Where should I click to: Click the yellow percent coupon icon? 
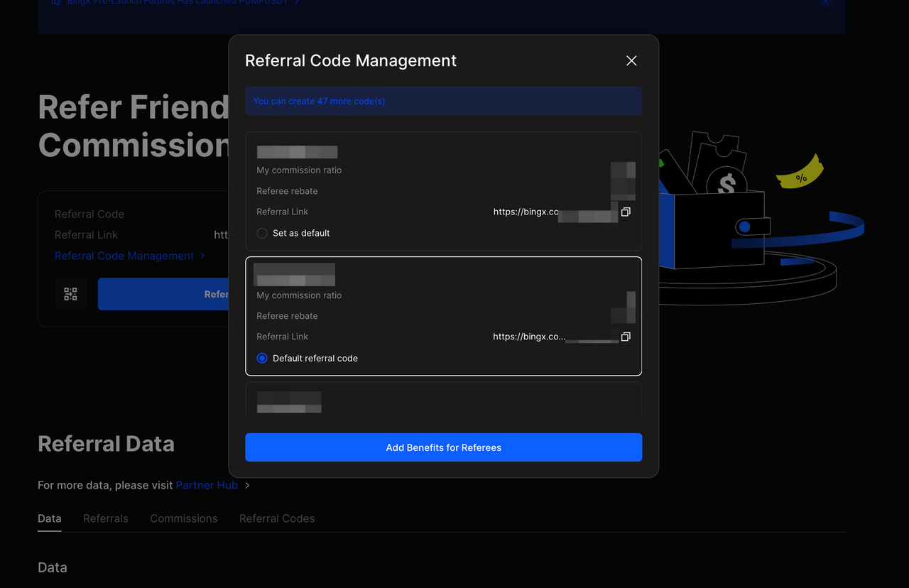point(800,175)
